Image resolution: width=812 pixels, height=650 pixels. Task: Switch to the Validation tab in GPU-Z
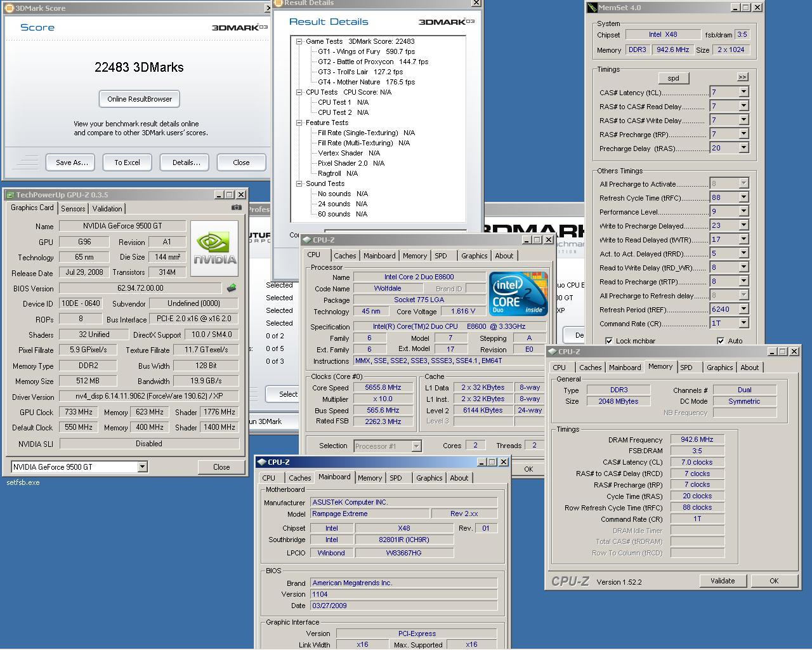point(107,209)
